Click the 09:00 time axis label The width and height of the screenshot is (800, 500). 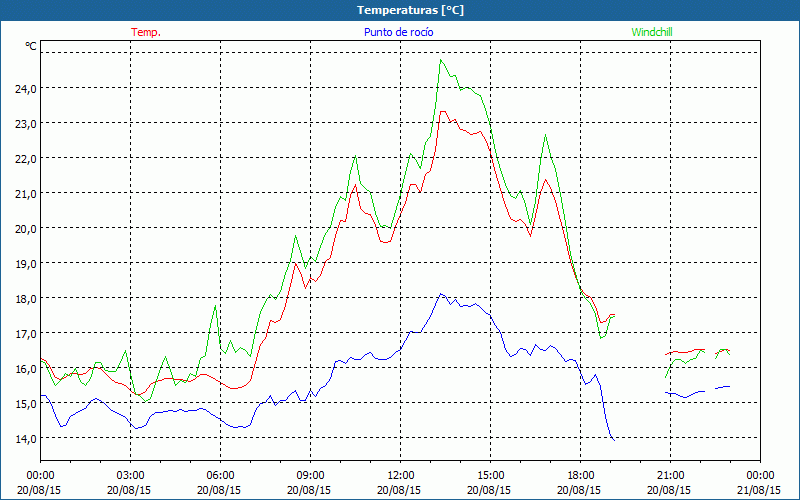point(310,476)
